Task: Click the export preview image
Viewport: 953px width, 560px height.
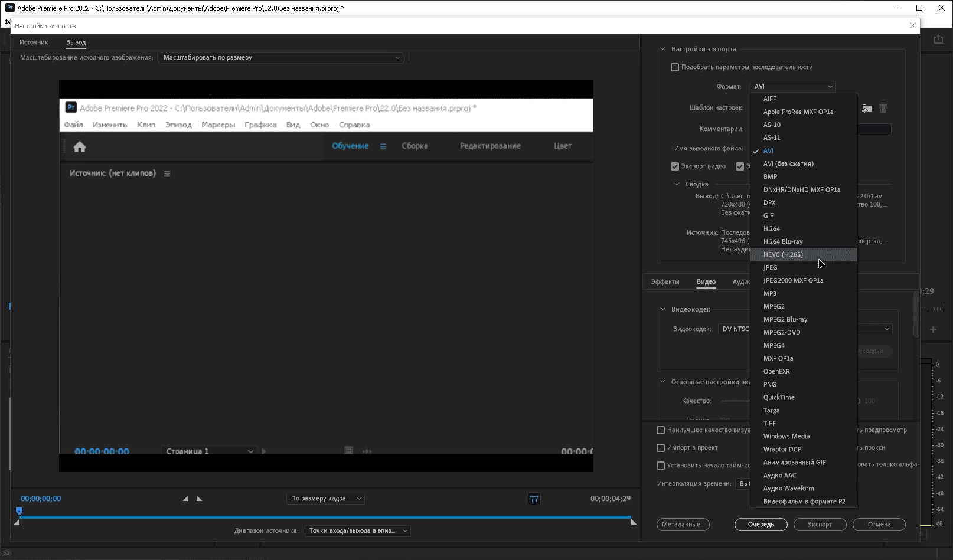Action: (326, 276)
